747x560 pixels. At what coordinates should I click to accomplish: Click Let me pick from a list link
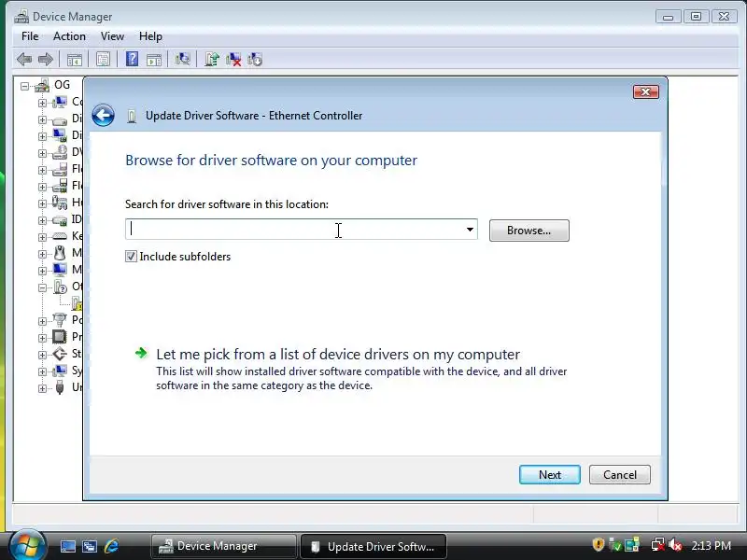coord(338,355)
